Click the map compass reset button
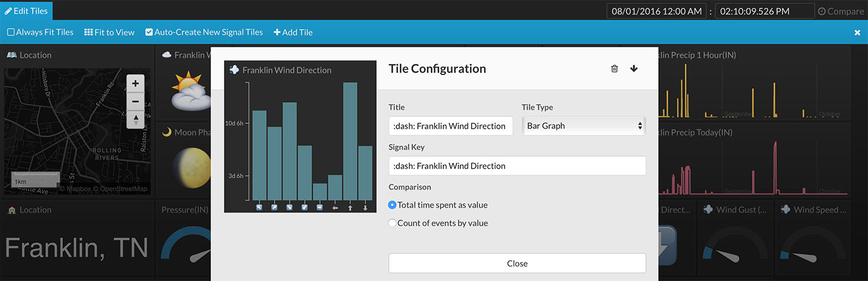The image size is (868, 281). [135, 119]
